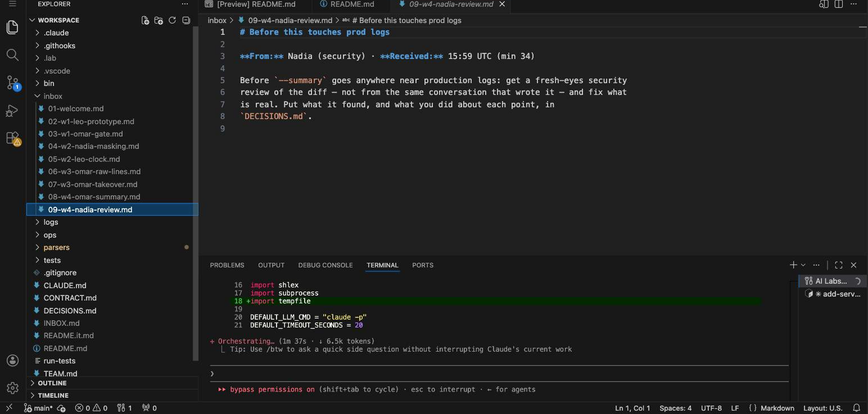Open the Source Control view
868x414 pixels.
12,83
